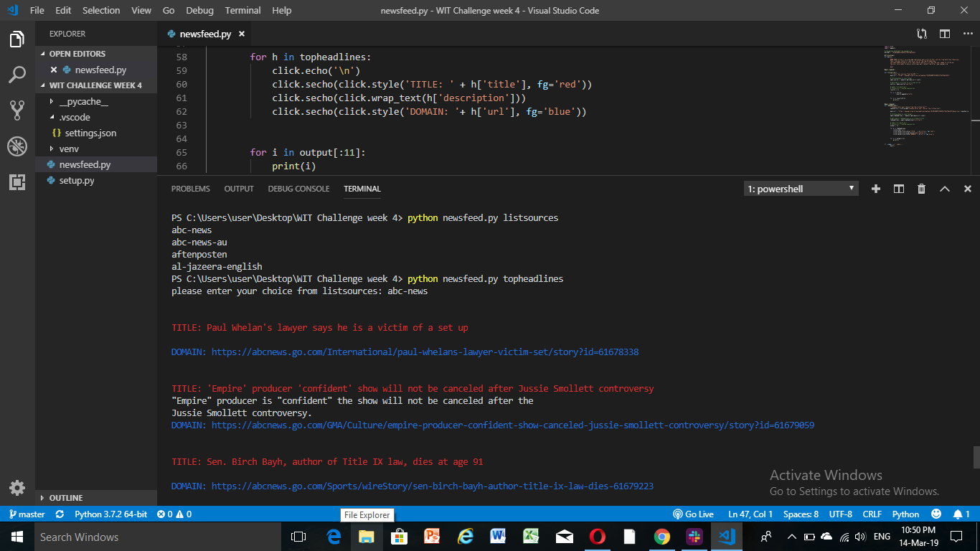Open the Search view in activity bar

[x=17, y=75]
